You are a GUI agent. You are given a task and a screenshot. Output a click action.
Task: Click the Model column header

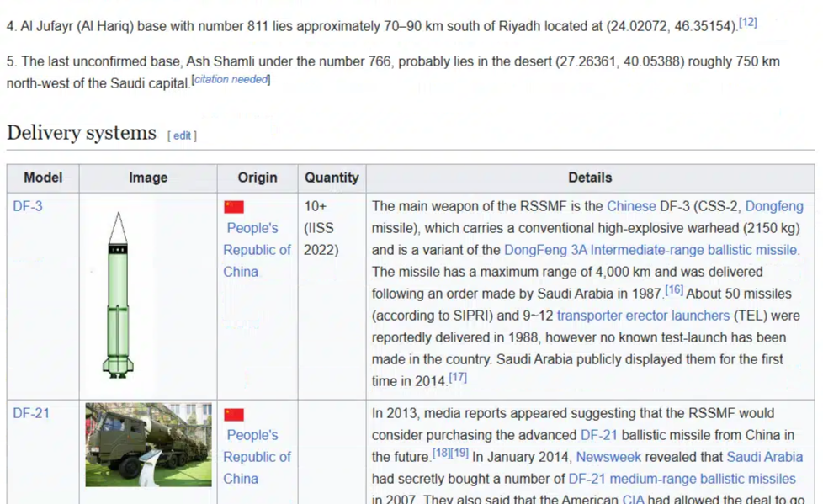click(x=43, y=178)
